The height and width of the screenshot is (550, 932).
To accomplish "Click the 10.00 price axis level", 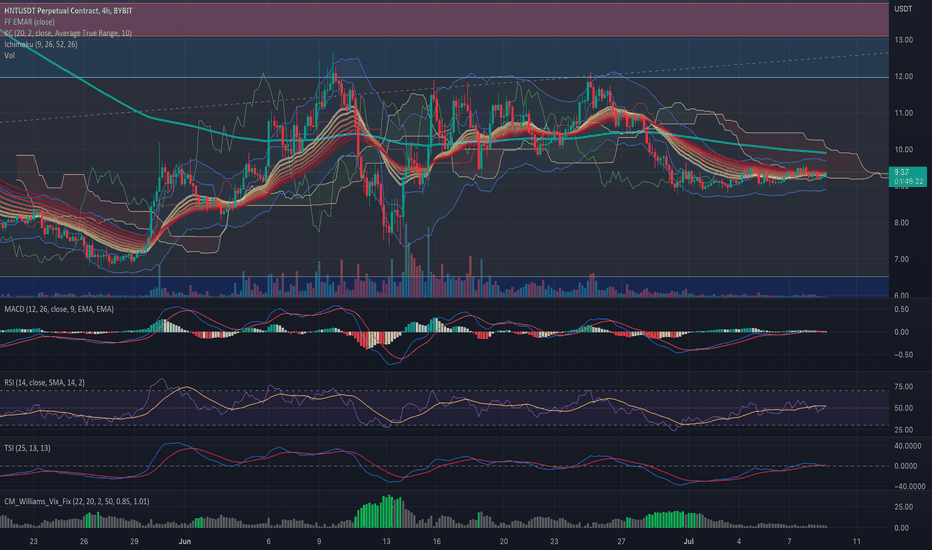I will [x=904, y=150].
